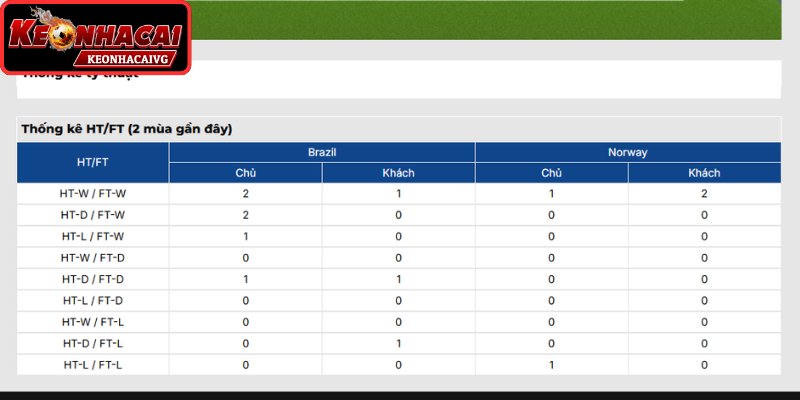Click Brazil Chủ value in HT-W / FT-W row
This screenshot has height=400, width=800.
click(x=245, y=194)
